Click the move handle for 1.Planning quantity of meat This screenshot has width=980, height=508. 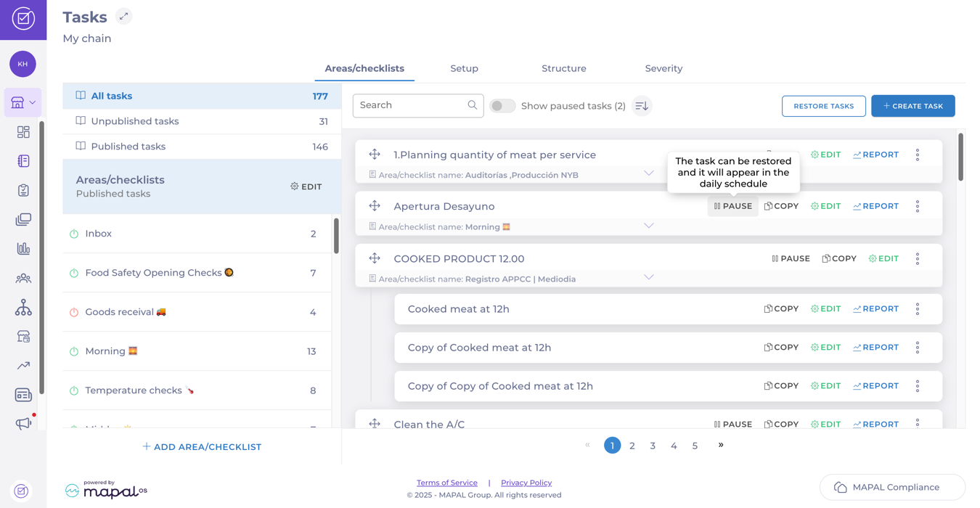click(375, 155)
